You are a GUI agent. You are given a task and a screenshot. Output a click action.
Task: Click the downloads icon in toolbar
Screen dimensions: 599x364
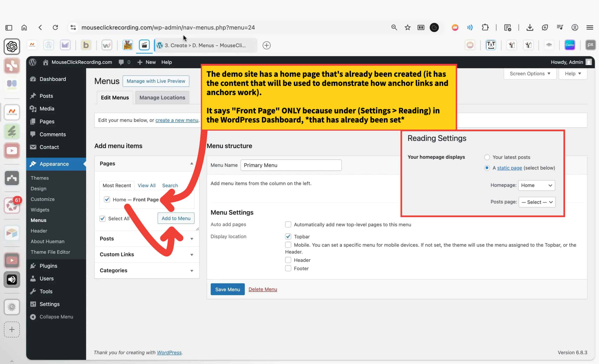tap(530, 27)
